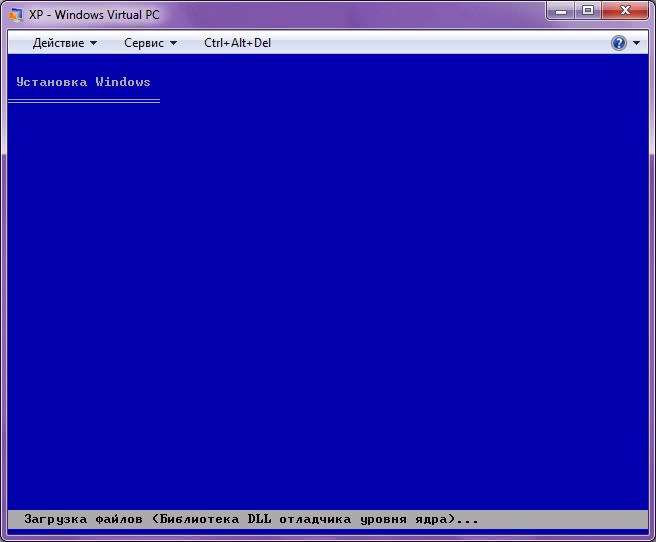Click the blue help question mark icon
The image size is (656, 542).
[x=619, y=43]
